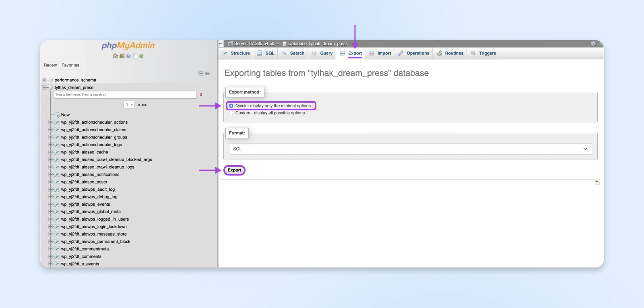Click table icon of wp_yj2fdt_aiowps_events
This screenshot has height=308, width=644.
pyautogui.click(x=57, y=204)
